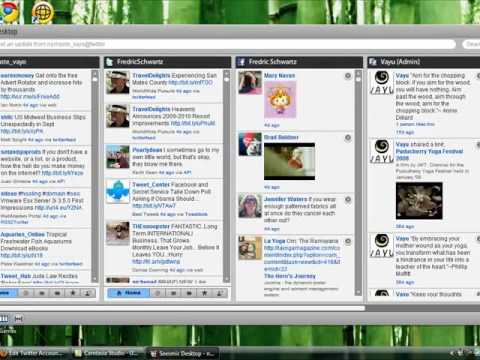Open Google Chrome desktop shortcut
The image size is (480, 360).
[x=8, y=11]
